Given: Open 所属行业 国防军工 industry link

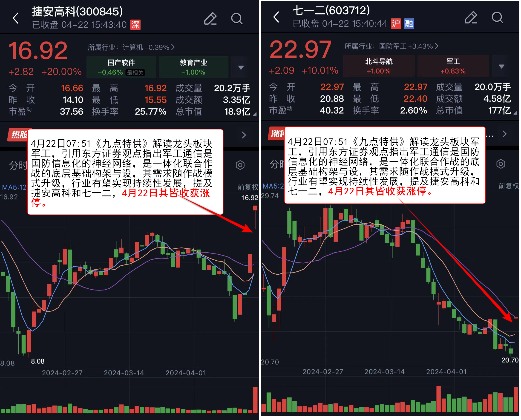Looking at the screenshot, I should (391, 46).
